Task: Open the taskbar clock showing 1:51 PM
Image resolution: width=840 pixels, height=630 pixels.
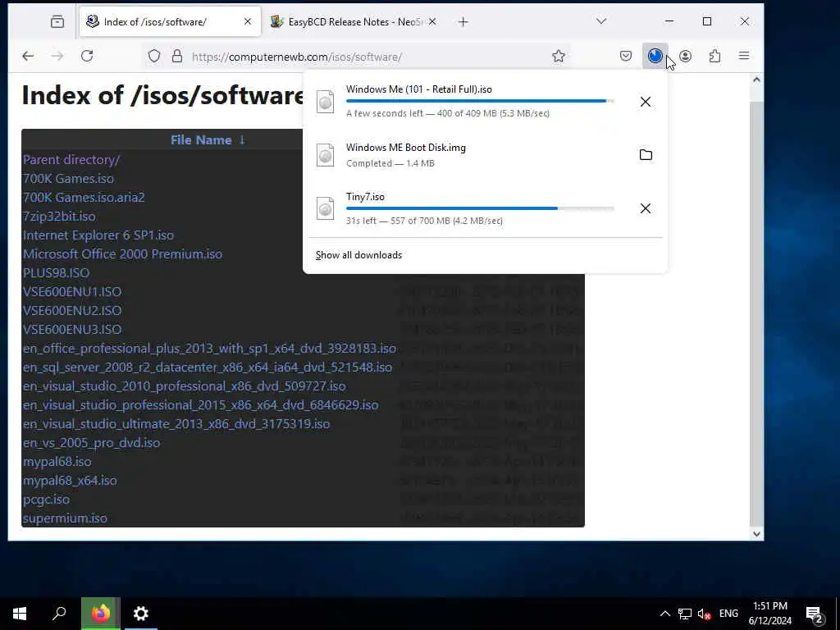Action: [x=769, y=614]
